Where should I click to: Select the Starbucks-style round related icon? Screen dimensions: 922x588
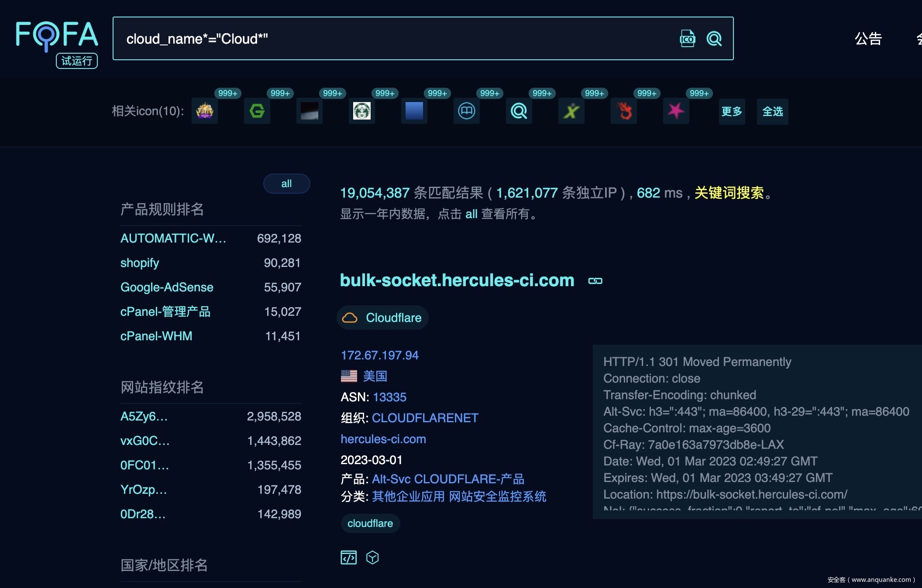point(361,111)
